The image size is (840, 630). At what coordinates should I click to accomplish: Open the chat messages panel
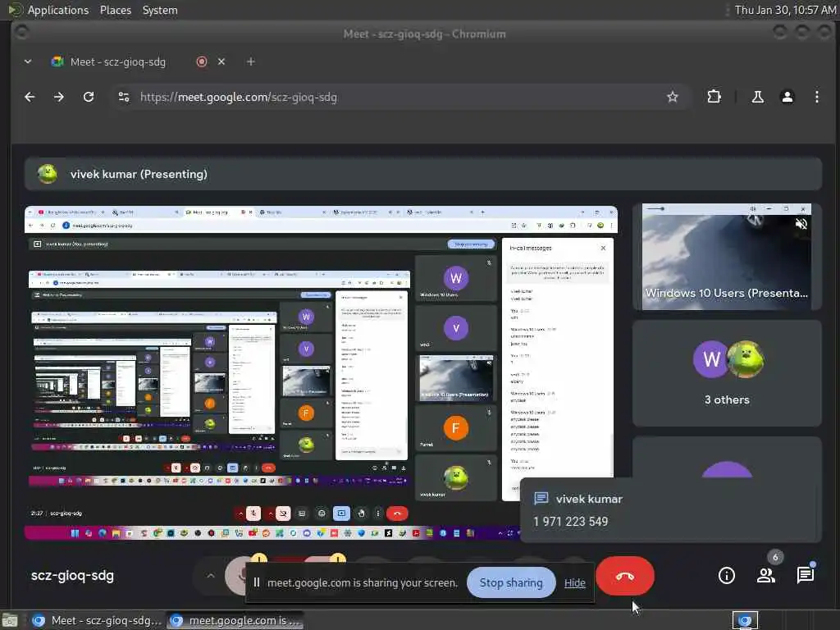(x=806, y=576)
